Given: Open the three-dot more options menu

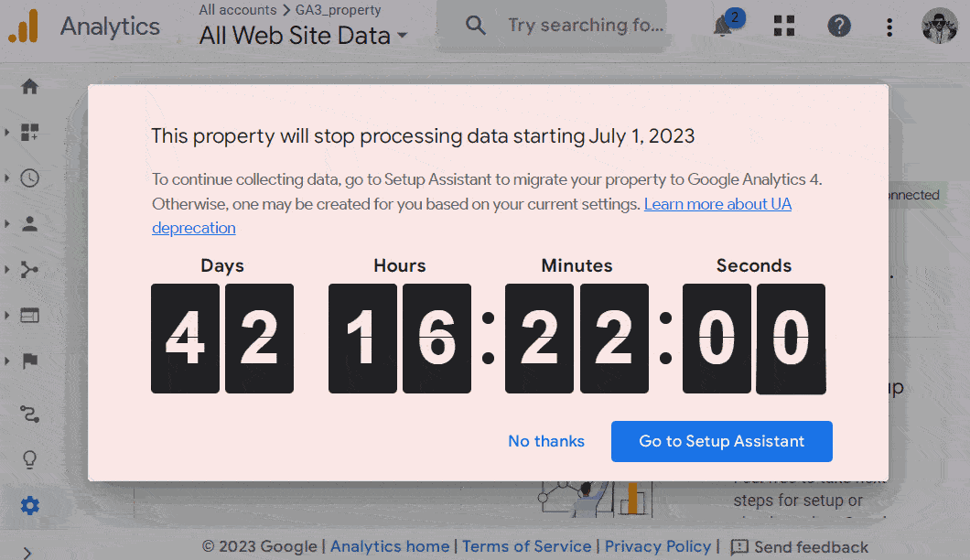Looking at the screenshot, I should pyautogui.click(x=889, y=27).
